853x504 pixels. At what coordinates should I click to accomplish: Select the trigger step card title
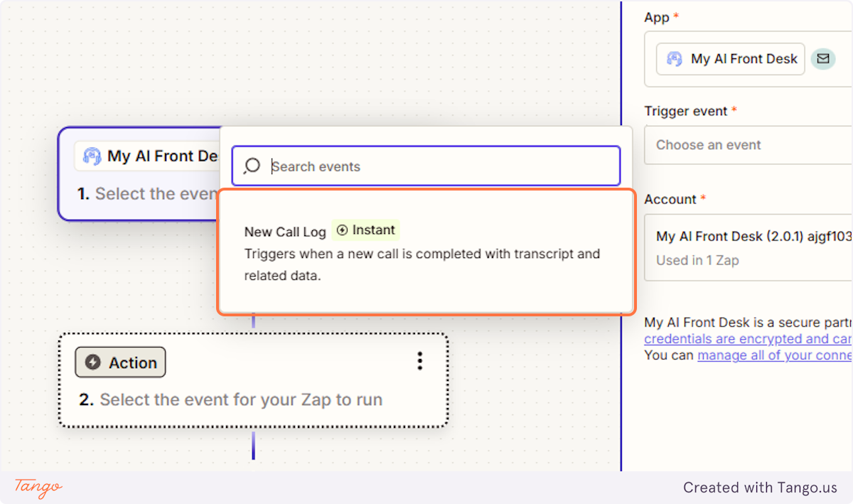(163, 156)
